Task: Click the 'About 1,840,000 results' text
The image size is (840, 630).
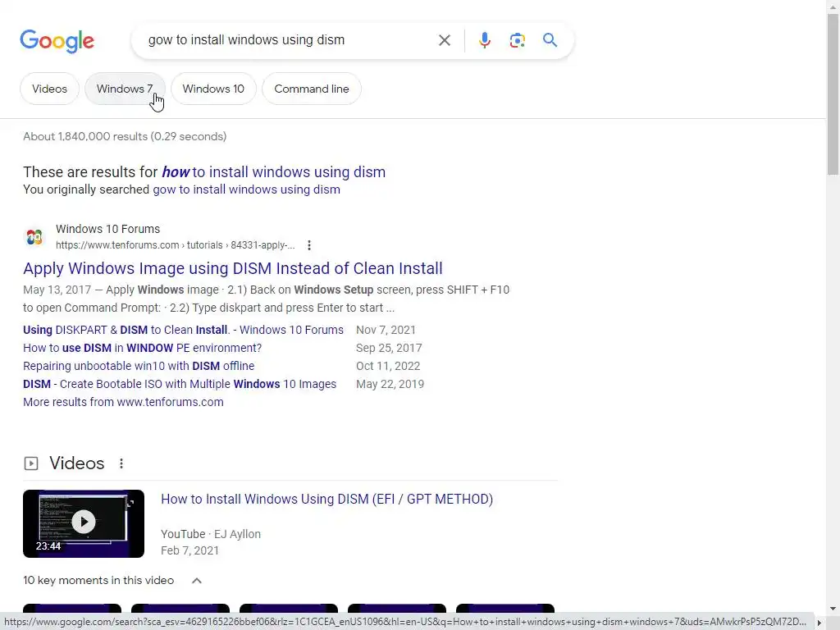Action: pyautogui.click(x=125, y=137)
